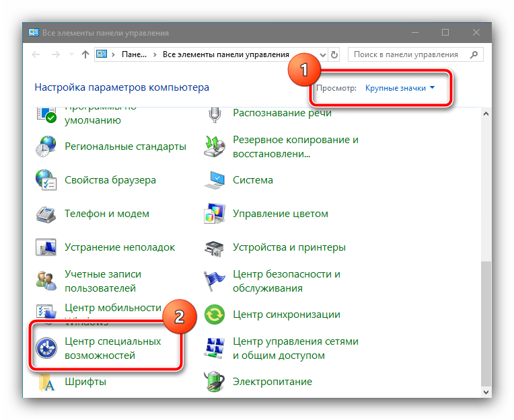The width and height of the screenshot is (514, 420).
Task: Open Телефон и модем link
Action: [107, 214]
